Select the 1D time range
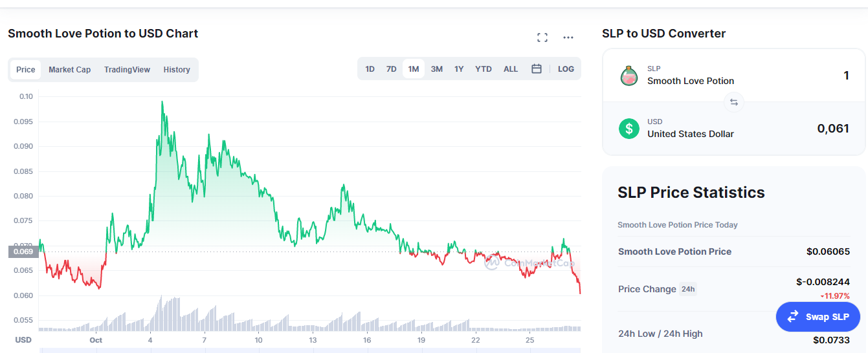Image resolution: width=868 pixels, height=353 pixels. pos(370,69)
